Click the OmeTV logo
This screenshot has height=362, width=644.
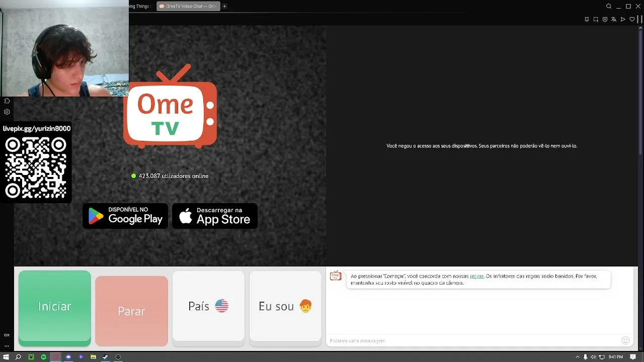pyautogui.click(x=170, y=106)
